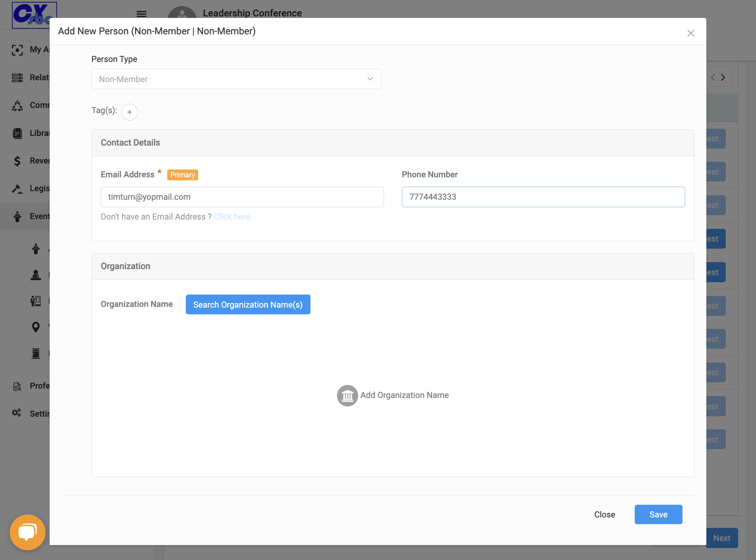
Task: Click the Organization section header
Action: coord(393,266)
